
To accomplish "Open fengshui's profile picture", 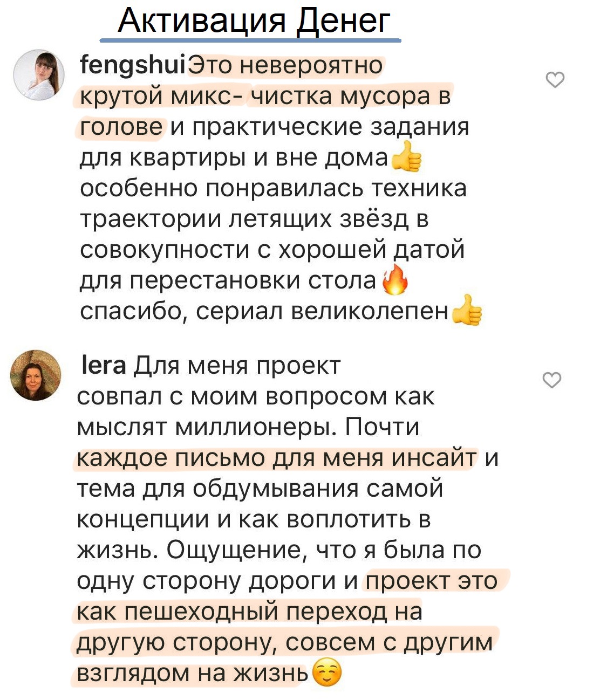I will [x=38, y=75].
